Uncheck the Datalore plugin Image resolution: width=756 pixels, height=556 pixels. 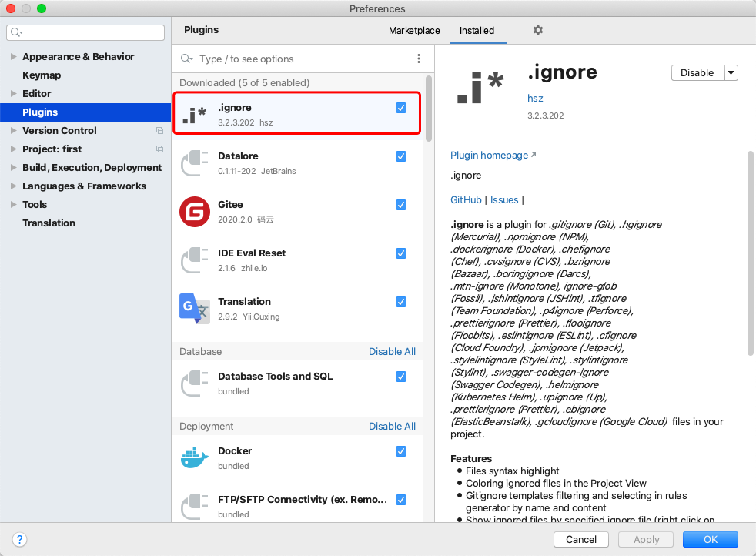[x=401, y=156]
